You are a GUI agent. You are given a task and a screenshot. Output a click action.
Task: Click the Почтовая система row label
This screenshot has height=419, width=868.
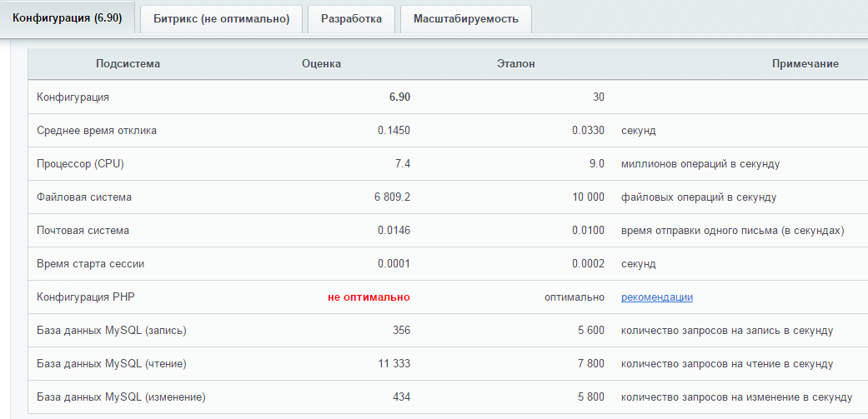click(x=83, y=231)
